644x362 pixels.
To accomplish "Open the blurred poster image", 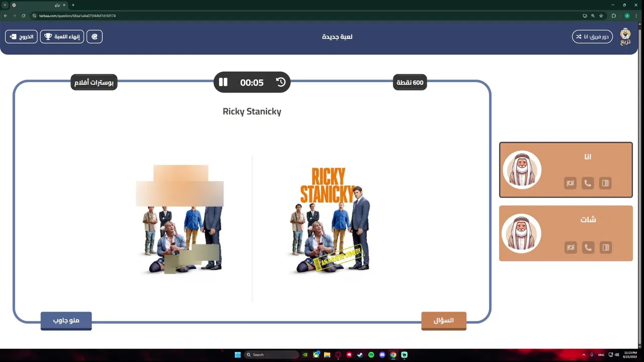I will click(x=180, y=219).
